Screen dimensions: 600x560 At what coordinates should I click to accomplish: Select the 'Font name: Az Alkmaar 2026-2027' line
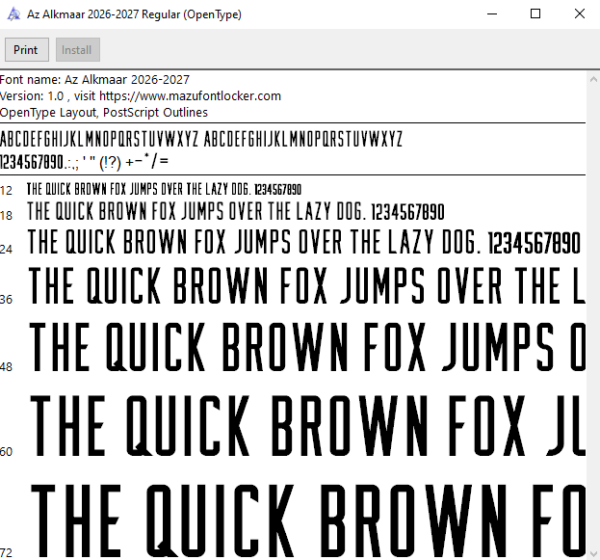[95, 80]
